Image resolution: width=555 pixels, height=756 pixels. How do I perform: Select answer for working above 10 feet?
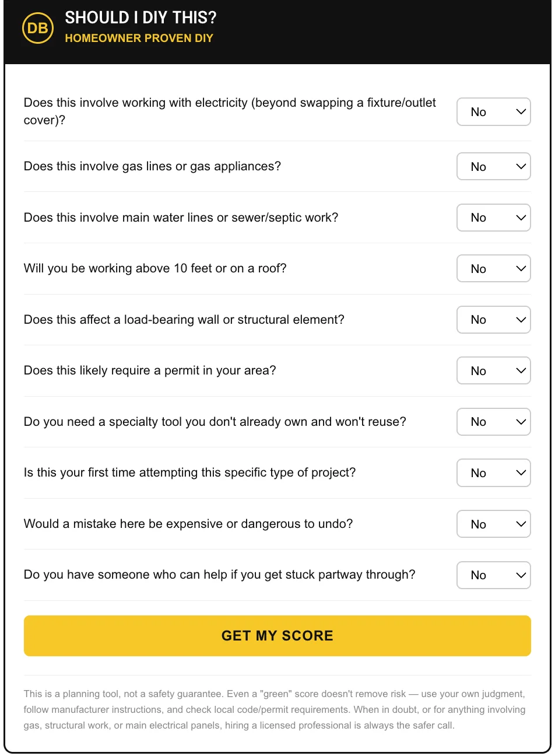point(493,269)
